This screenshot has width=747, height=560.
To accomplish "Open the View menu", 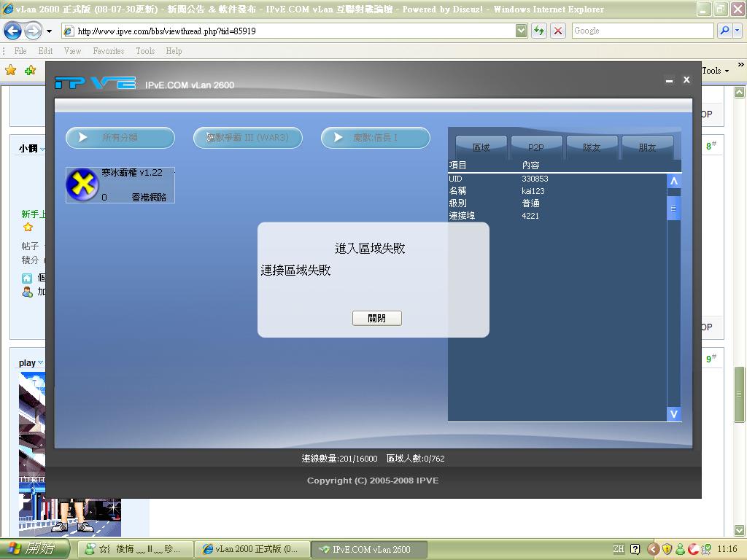I will (72, 51).
